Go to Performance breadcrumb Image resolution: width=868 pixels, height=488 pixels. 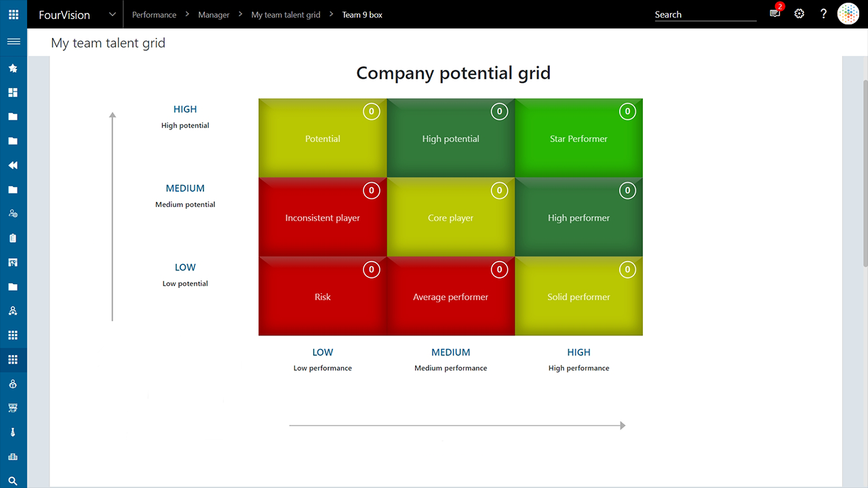[x=154, y=14]
